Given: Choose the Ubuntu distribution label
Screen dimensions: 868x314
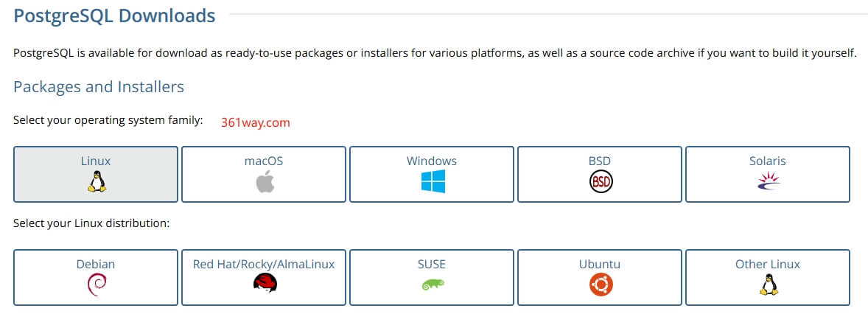Looking at the screenshot, I should coord(600,264).
